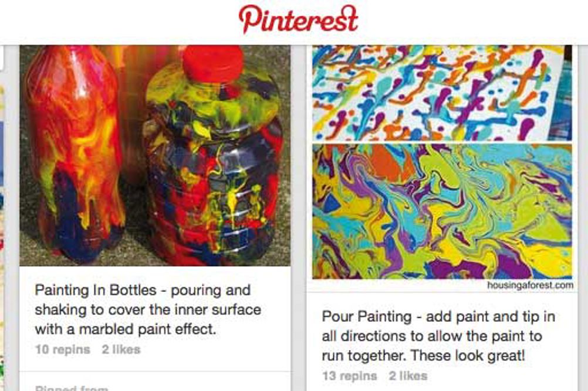The image size is (588, 391).
Task: View the 13 repins count
Action: [350, 376]
